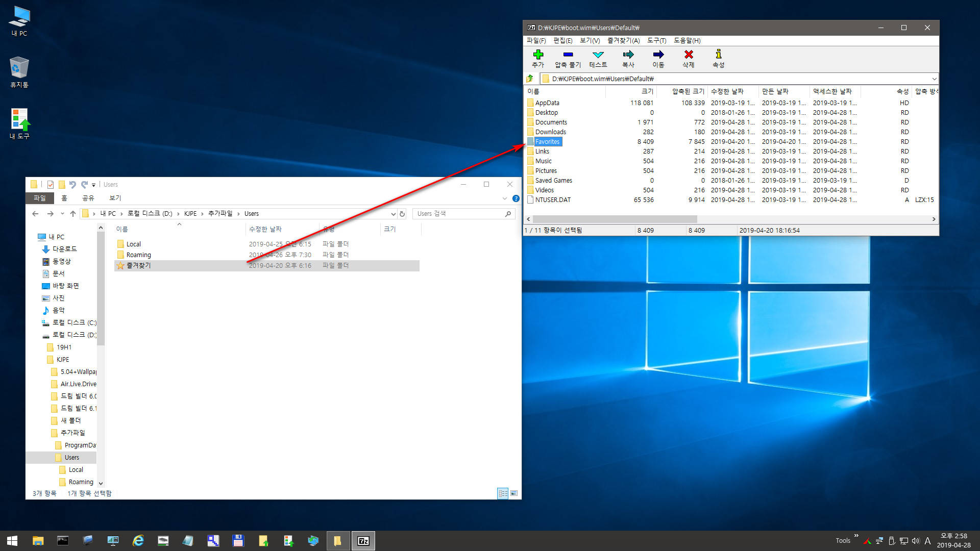
Task: Open Explorer 보기 ribbon tab
Action: 115,198
